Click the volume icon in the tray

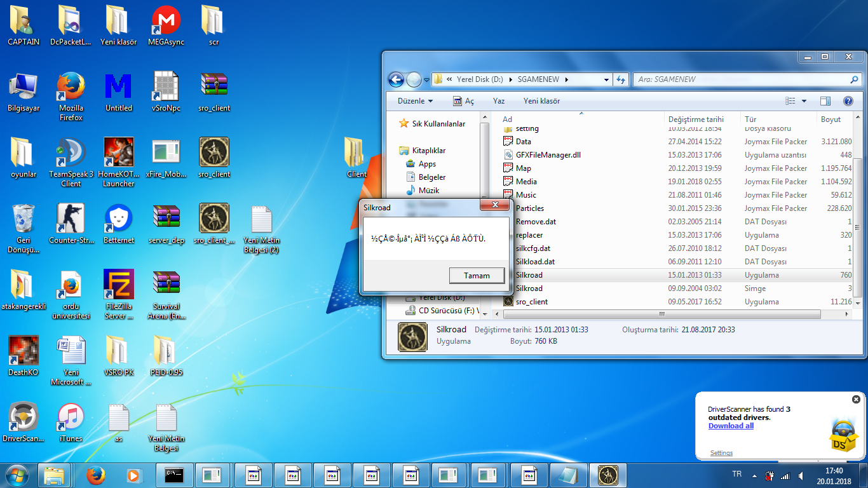coord(801,475)
